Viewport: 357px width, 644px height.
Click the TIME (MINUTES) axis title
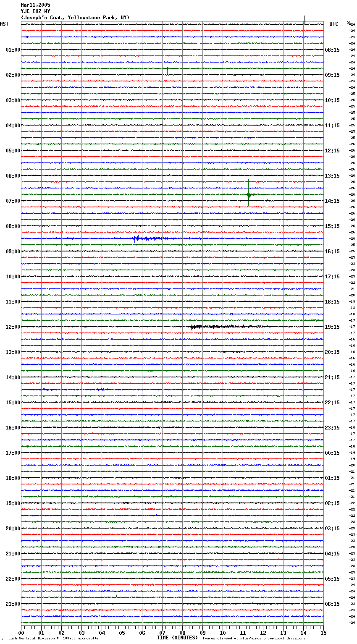tap(177, 638)
